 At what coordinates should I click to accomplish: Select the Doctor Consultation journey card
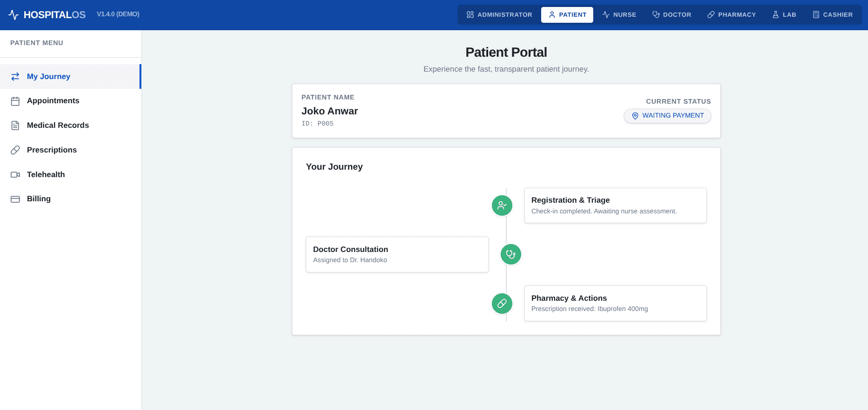tap(397, 254)
